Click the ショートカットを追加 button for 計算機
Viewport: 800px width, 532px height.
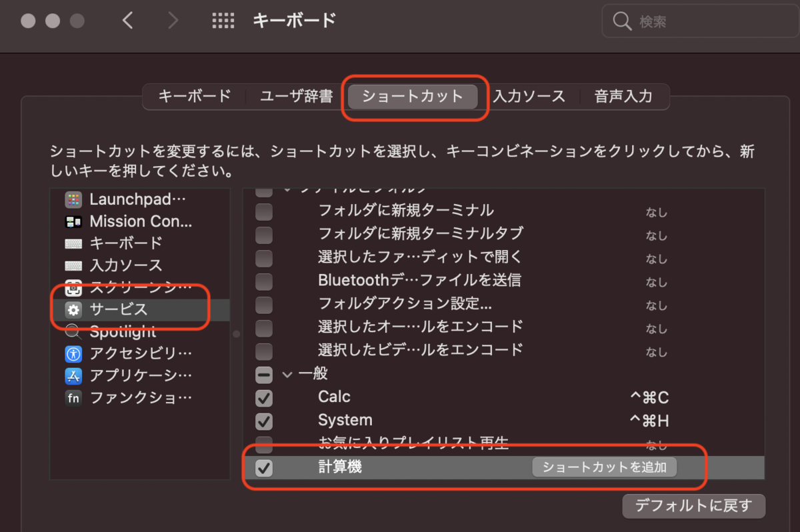click(605, 467)
